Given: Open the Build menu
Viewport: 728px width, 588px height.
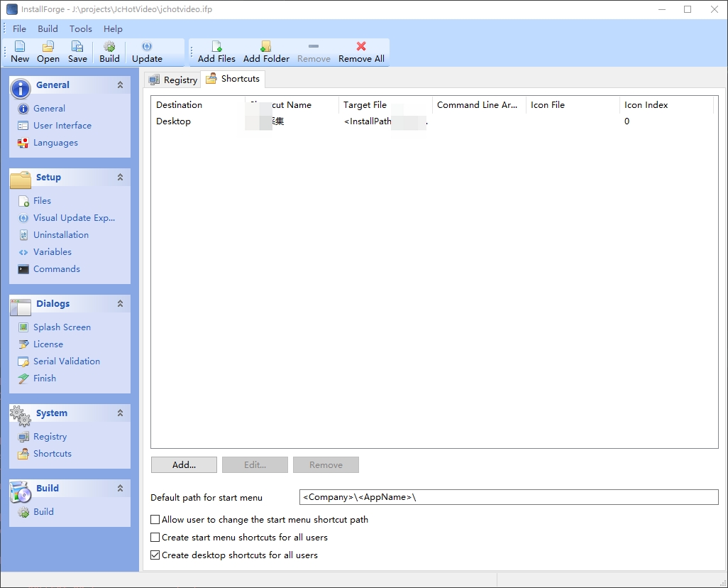Looking at the screenshot, I should coord(48,29).
